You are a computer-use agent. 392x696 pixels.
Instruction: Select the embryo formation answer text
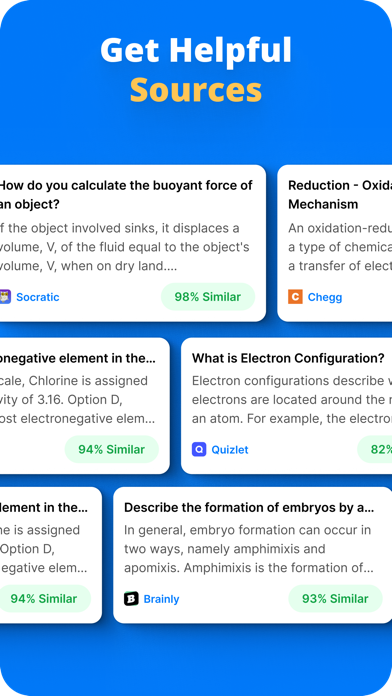249,549
